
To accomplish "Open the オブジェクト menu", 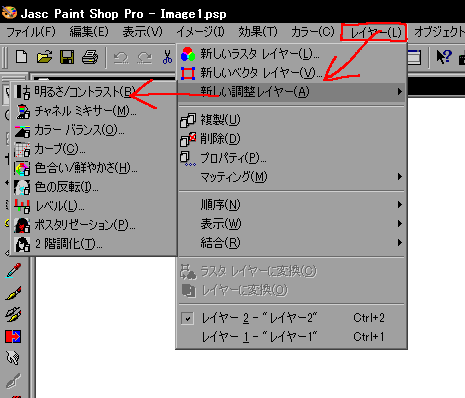I will tap(439, 32).
